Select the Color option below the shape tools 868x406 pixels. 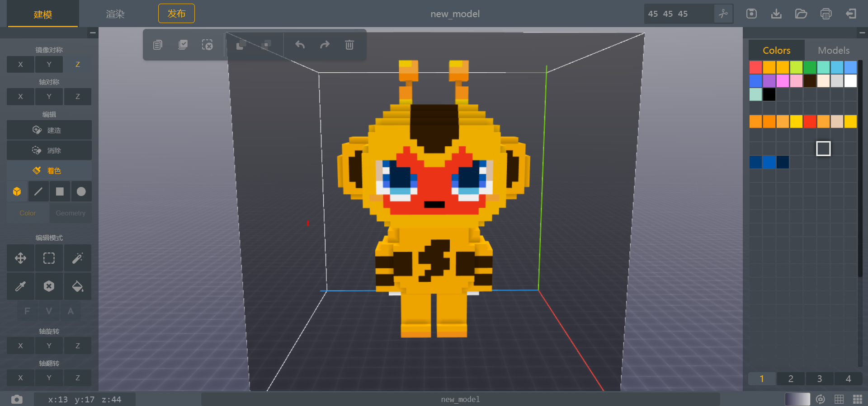(28, 213)
